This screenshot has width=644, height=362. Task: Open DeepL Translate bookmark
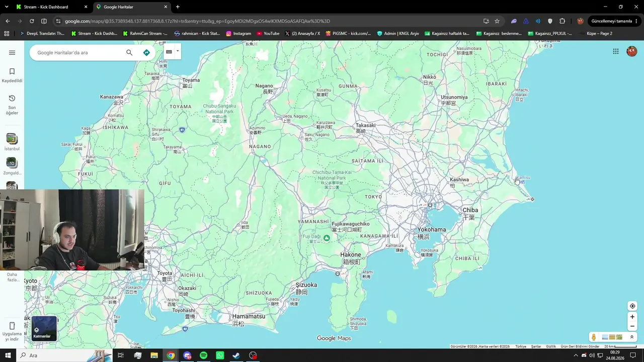(42, 34)
